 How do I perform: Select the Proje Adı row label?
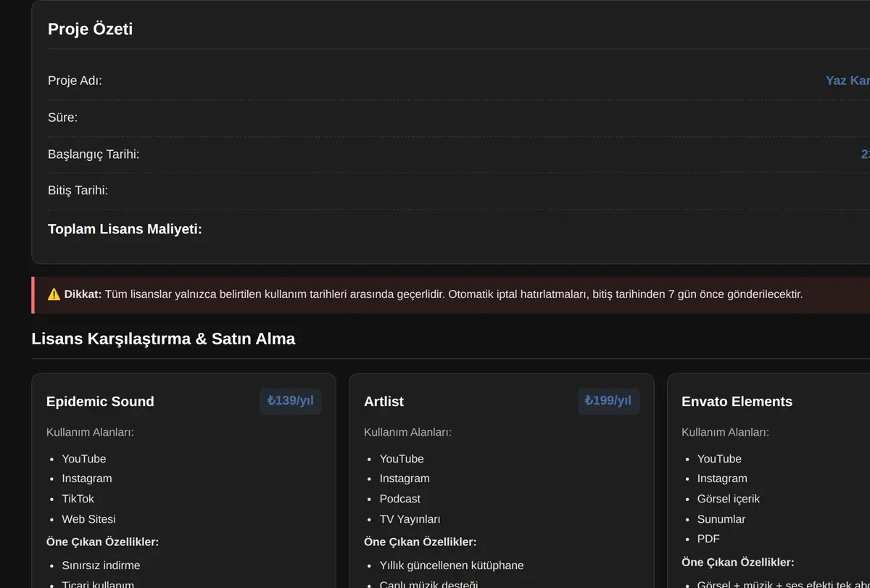point(75,80)
